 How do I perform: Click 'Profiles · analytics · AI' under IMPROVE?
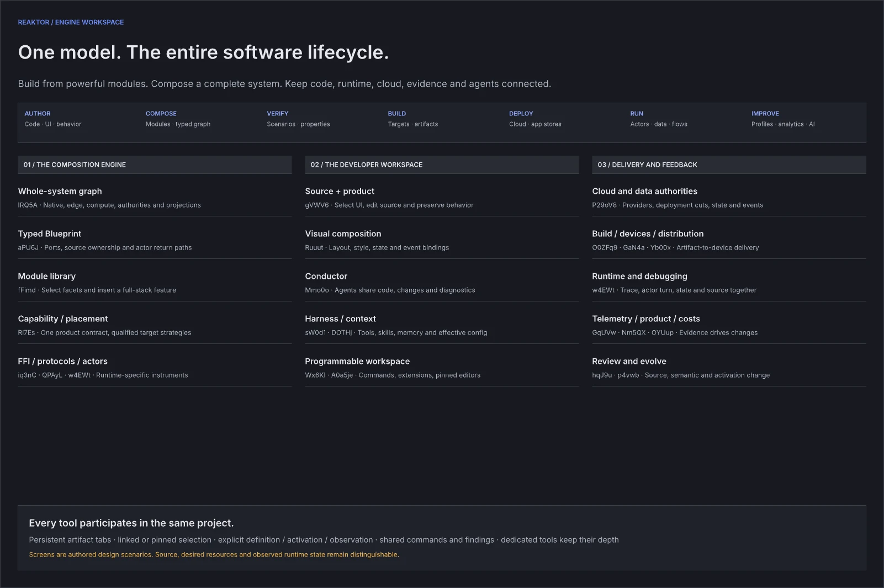coord(783,124)
